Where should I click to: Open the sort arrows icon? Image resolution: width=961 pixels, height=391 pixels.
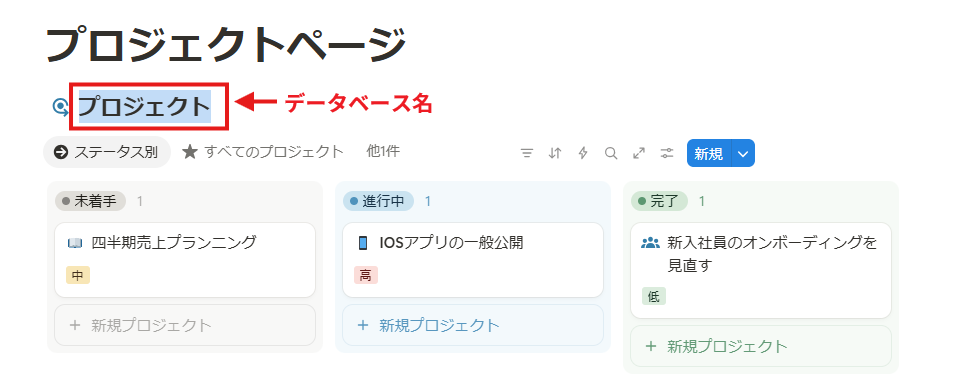pos(555,153)
